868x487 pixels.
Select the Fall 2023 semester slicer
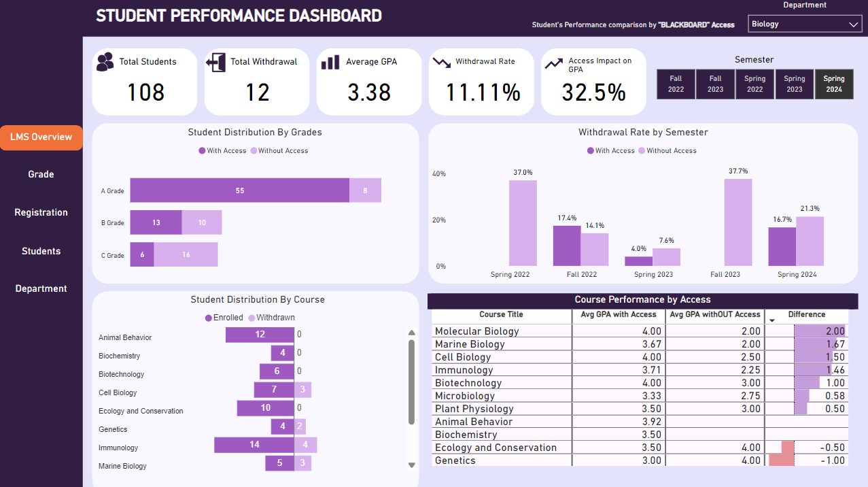click(715, 84)
